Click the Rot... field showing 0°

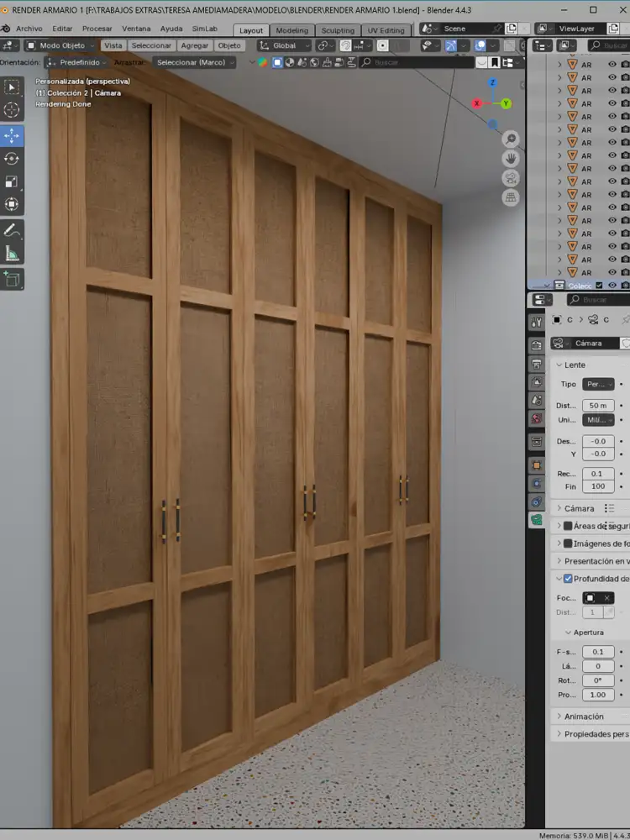(x=598, y=680)
